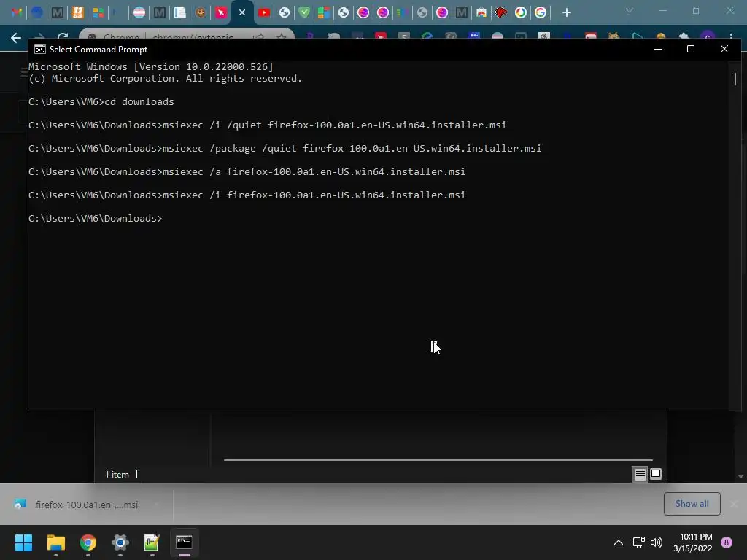Switch File Explorer to details view

[x=640, y=474]
